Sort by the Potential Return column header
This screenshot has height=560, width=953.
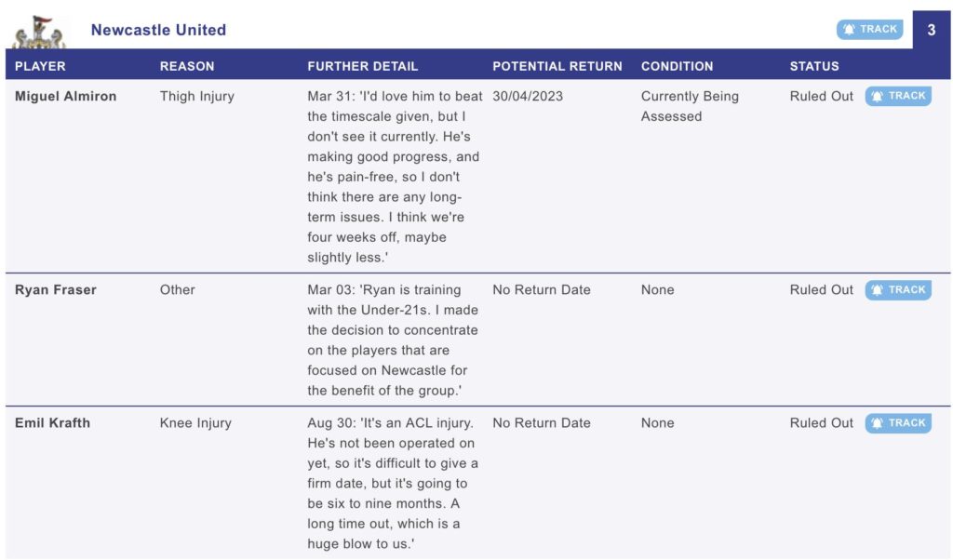point(557,66)
